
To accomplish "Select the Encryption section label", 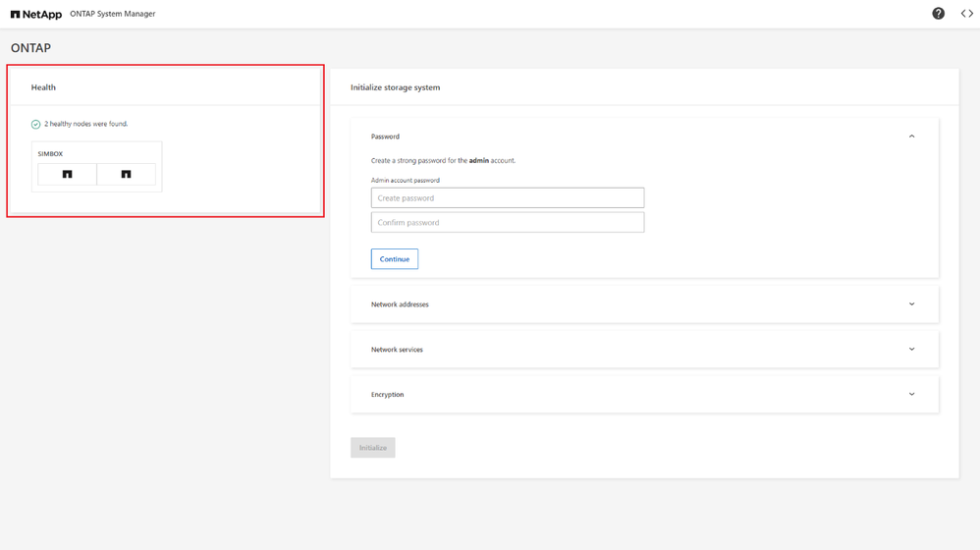I will tap(387, 395).
